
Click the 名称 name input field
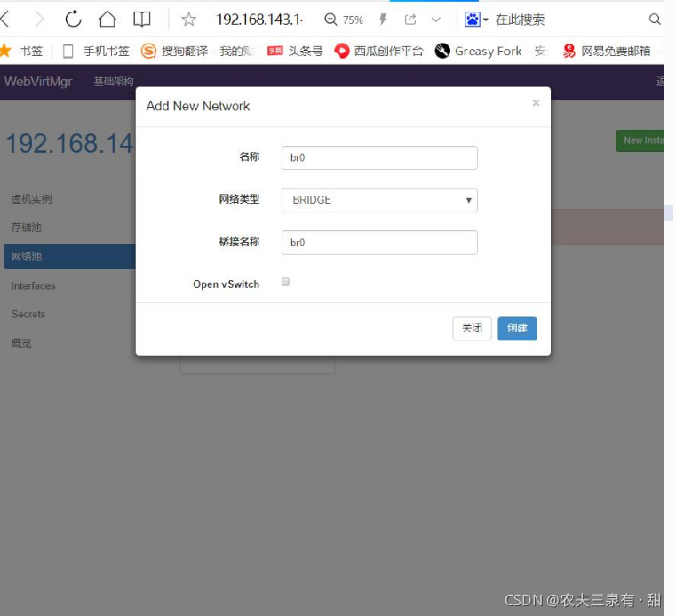(x=379, y=157)
